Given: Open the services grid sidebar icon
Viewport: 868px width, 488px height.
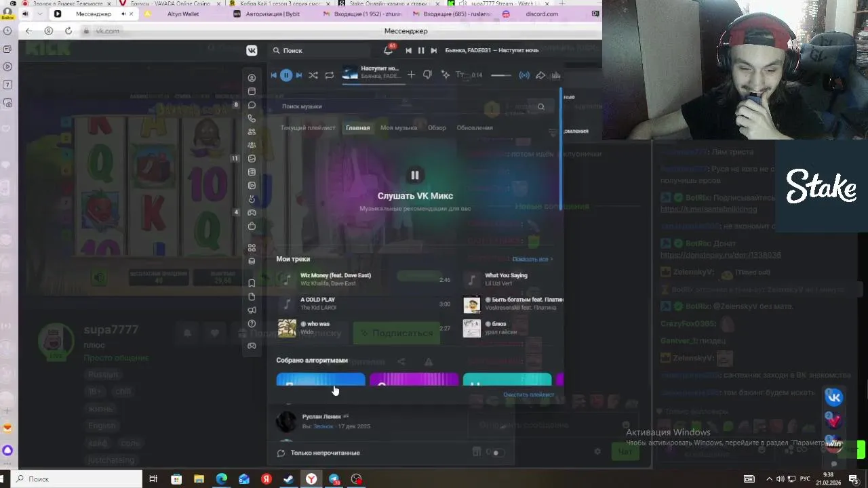Looking at the screenshot, I should (252, 248).
